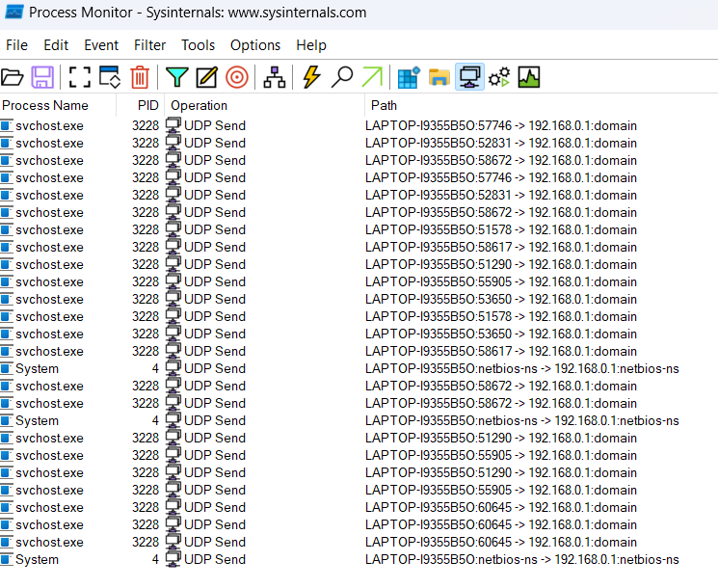
Task: Click the Process Monitor title bar app icon
Action: pyautogui.click(x=13, y=12)
